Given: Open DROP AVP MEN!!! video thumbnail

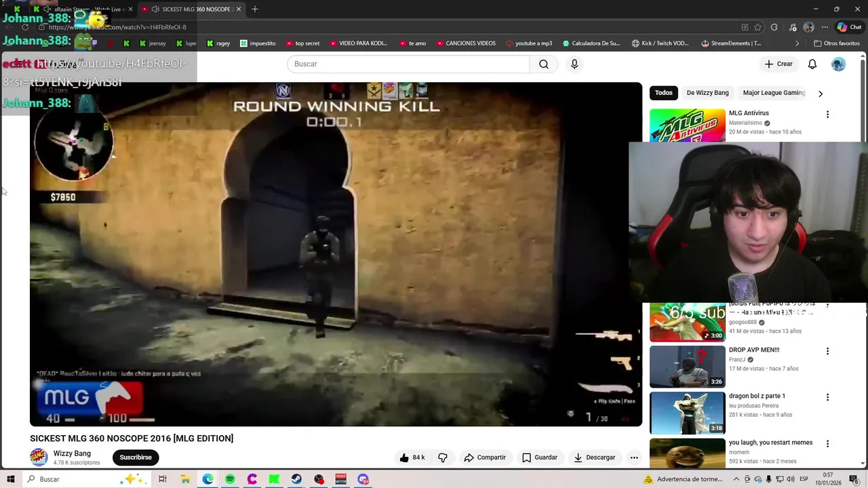Looking at the screenshot, I should 687,367.
